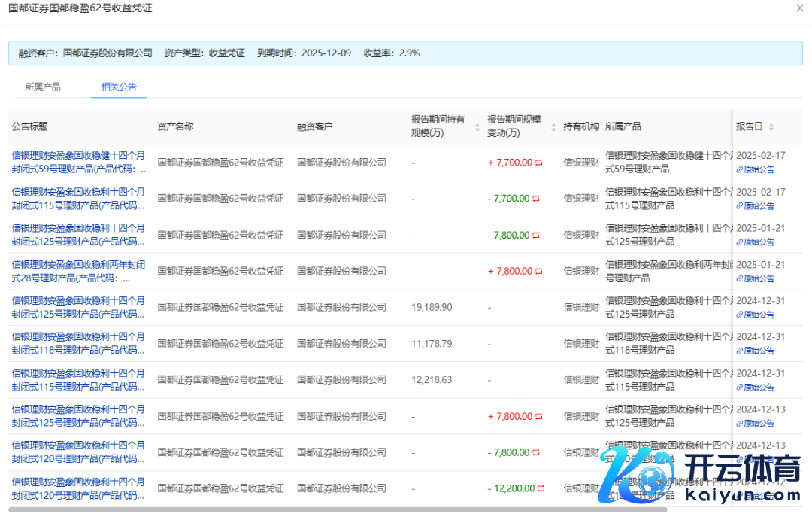Click the 19,189.90 holding amount cell
This screenshot has width=812, height=520.
pyautogui.click(x=432, y=307)
